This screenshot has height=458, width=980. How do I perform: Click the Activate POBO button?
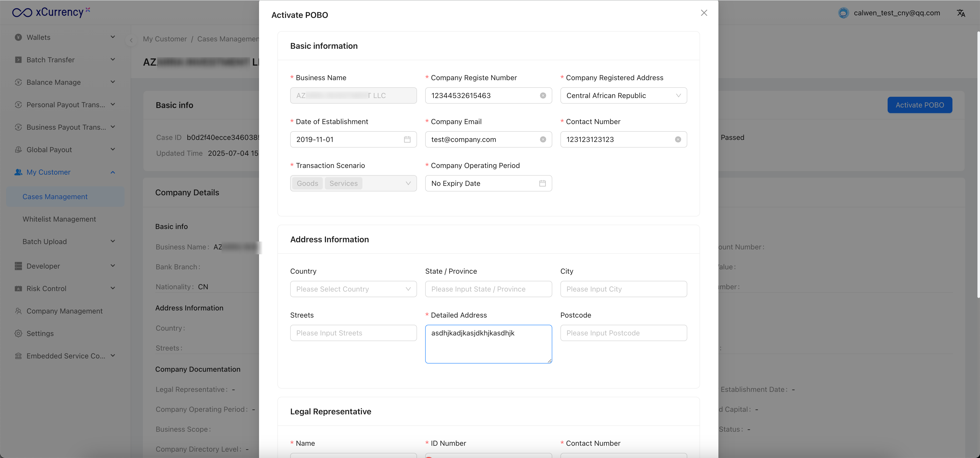pos(920,105)
